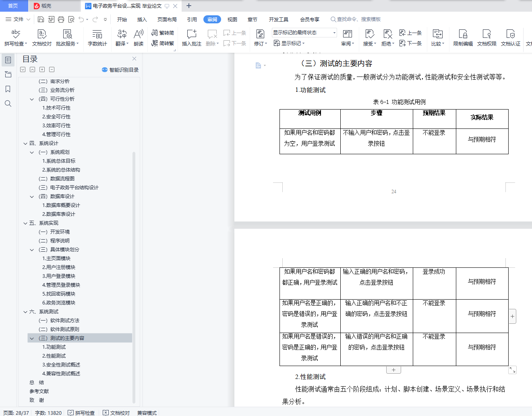Image resolution: width=532 pixels, height=416 pixels.
Task: Open the bookmark sidebar panel
Action: coord(8,89)
